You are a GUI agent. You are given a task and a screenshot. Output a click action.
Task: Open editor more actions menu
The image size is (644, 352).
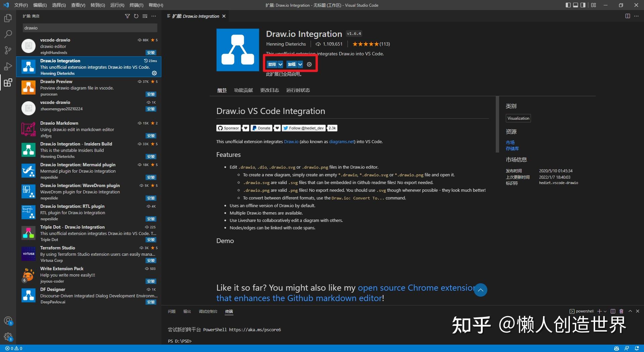[x=636, y=16]
